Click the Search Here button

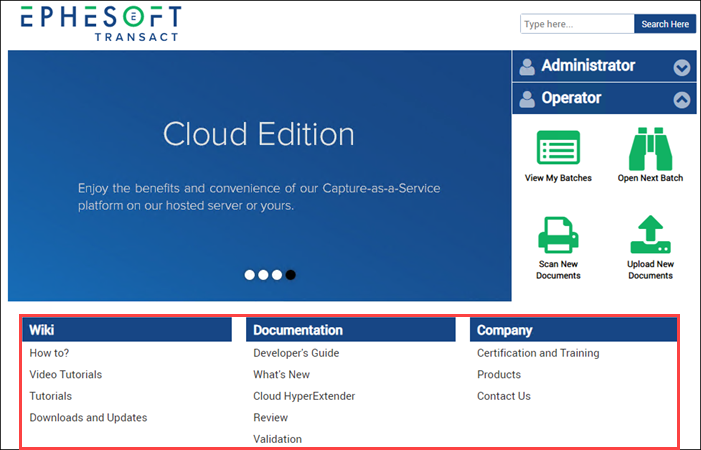[665, 24]
